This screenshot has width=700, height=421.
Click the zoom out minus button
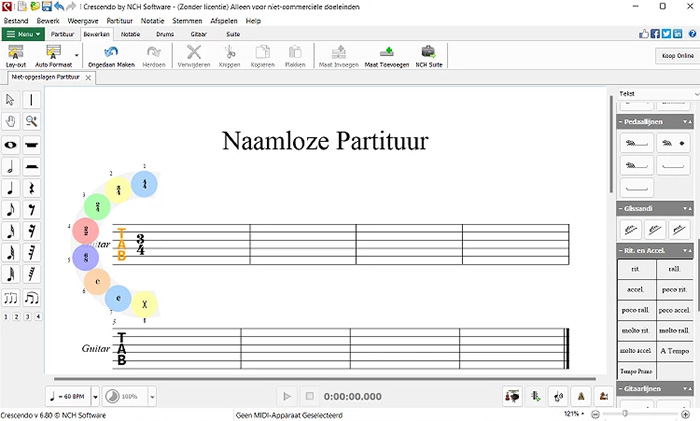[x=595, y=415]
